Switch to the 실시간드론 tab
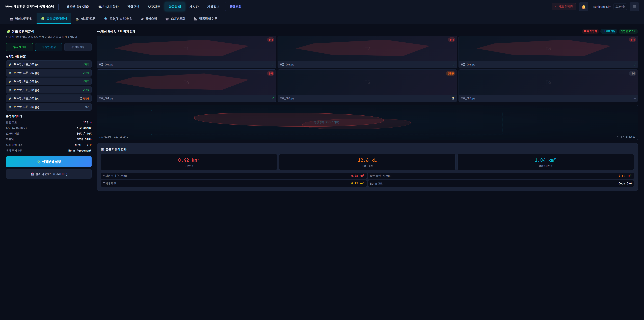The height and width of the screenshot is (320, 644). pos(86,19)
